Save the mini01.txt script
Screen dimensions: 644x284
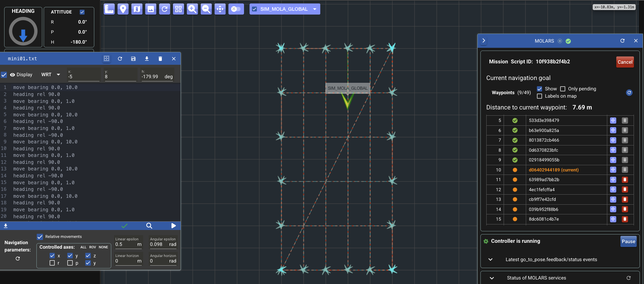[x=133, y=59]
